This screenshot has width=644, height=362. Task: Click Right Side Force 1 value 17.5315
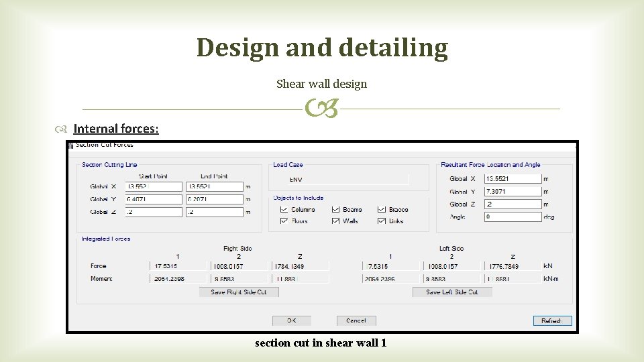178,266
